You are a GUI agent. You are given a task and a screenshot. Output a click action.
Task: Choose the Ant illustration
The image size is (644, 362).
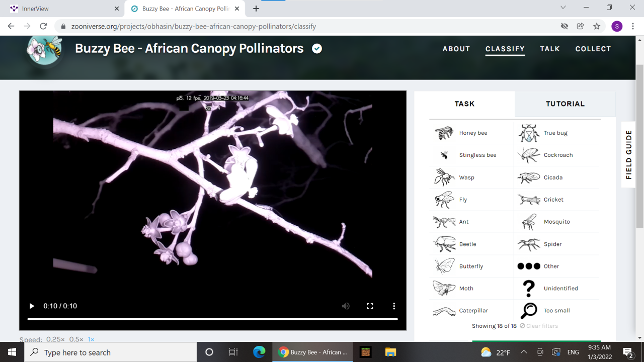pos(444,222)
